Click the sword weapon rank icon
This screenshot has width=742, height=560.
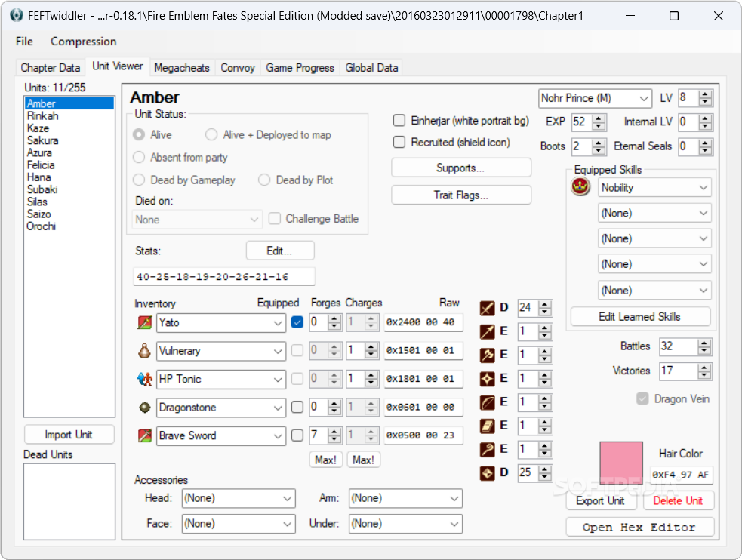[487, 308]
